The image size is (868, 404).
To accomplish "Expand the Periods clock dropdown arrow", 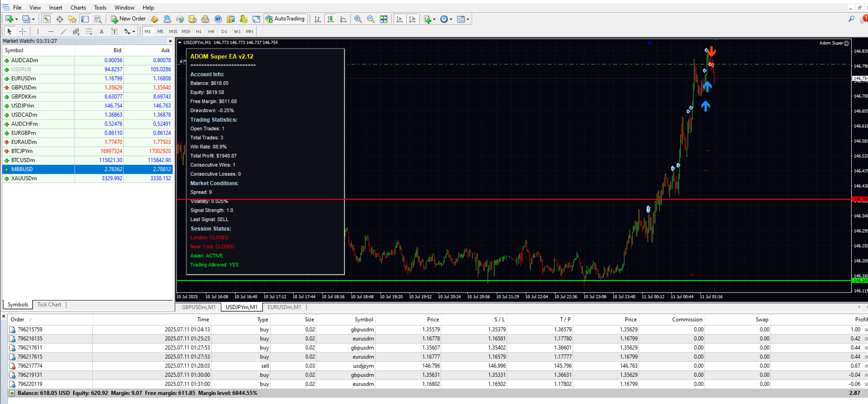I will point(451,19).
